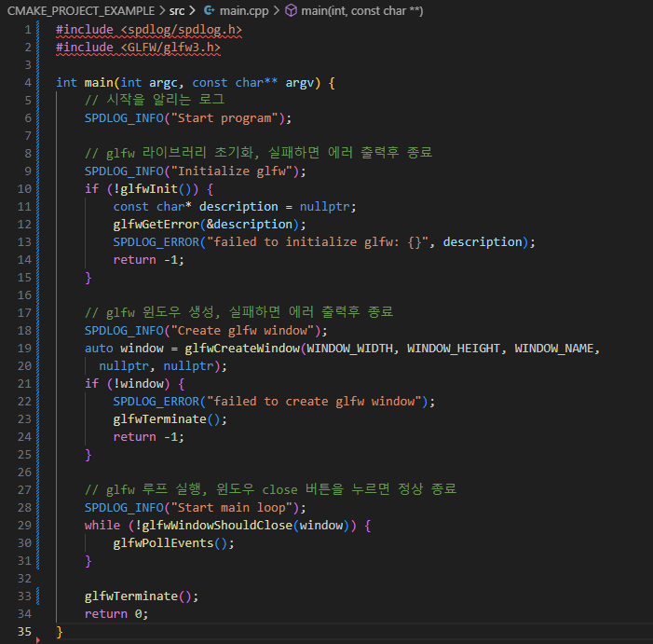Click the "Start program" string

pos(224,117)
